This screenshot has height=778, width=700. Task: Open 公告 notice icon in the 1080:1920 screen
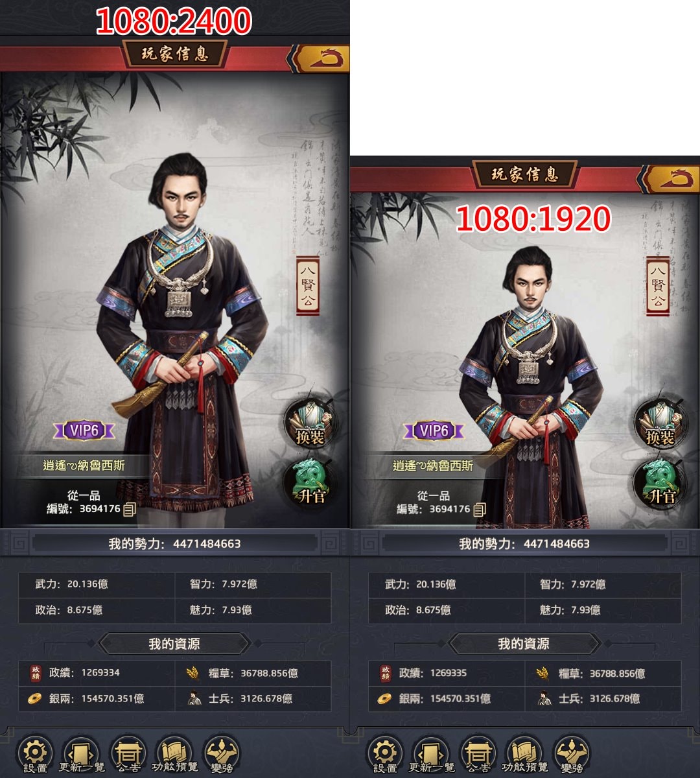pyautogui.click(x=478, y=755)
